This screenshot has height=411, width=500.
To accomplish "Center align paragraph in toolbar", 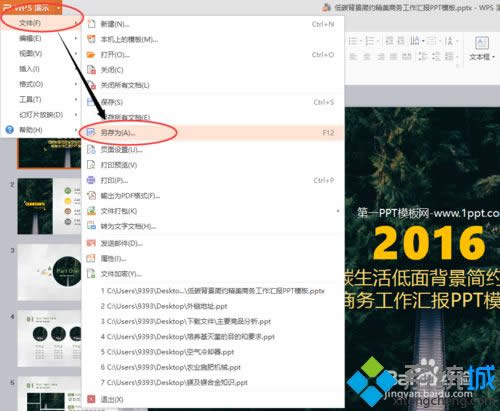I will pyautogui.click(x=367, y=57).
